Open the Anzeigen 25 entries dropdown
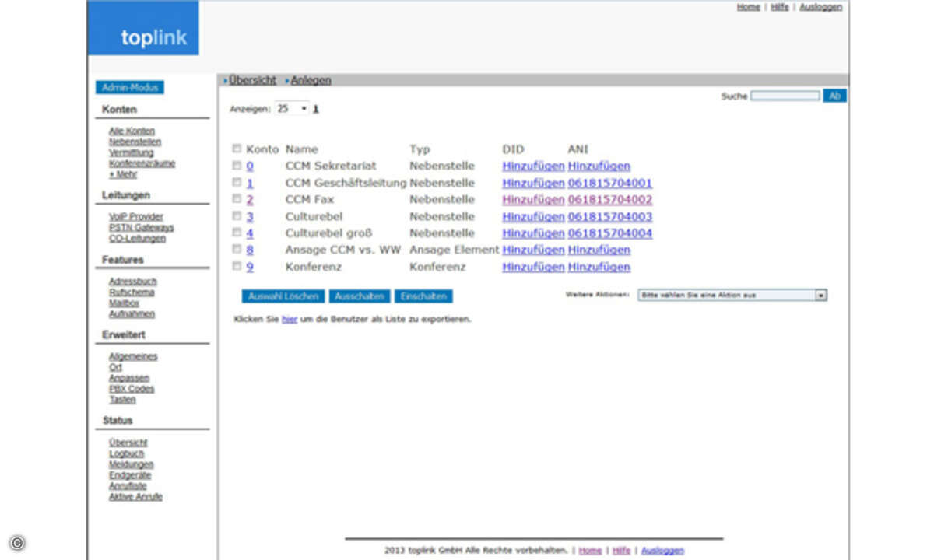This screenshot has width=934, height=560. coord(292,109)
